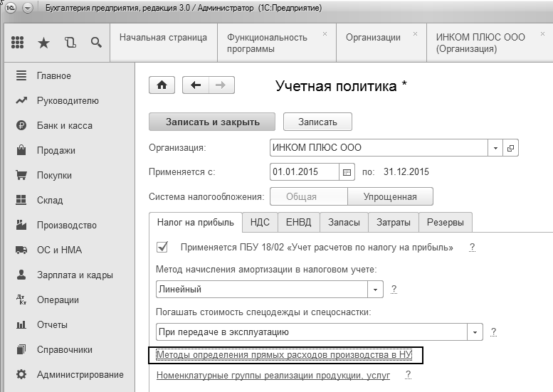Switch to the Запасы tab
The height and width of the screenshot is (392, 553).
(344, 223)
